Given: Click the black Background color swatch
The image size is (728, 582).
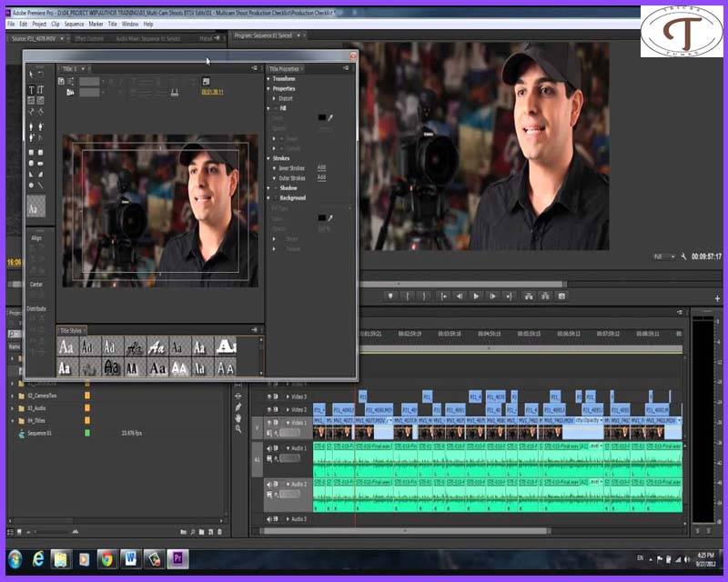Looking at the screenshot, I should (322, 217).
